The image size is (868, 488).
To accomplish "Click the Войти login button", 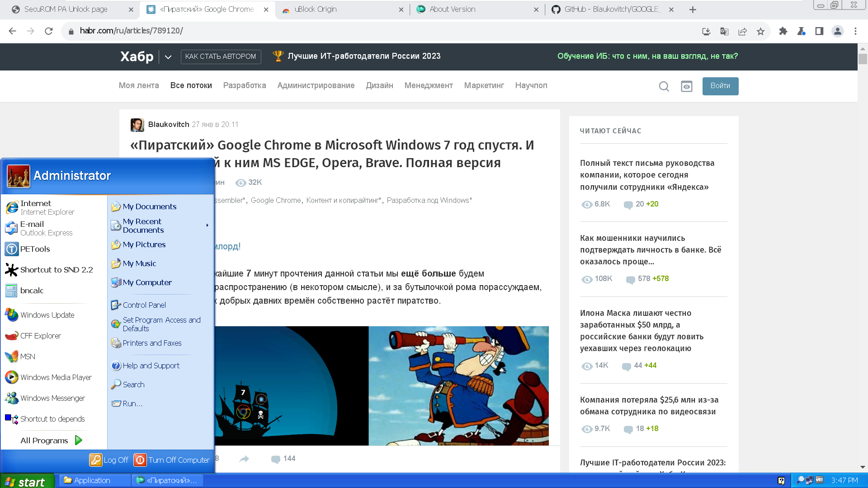I will (x=720, y=86).
